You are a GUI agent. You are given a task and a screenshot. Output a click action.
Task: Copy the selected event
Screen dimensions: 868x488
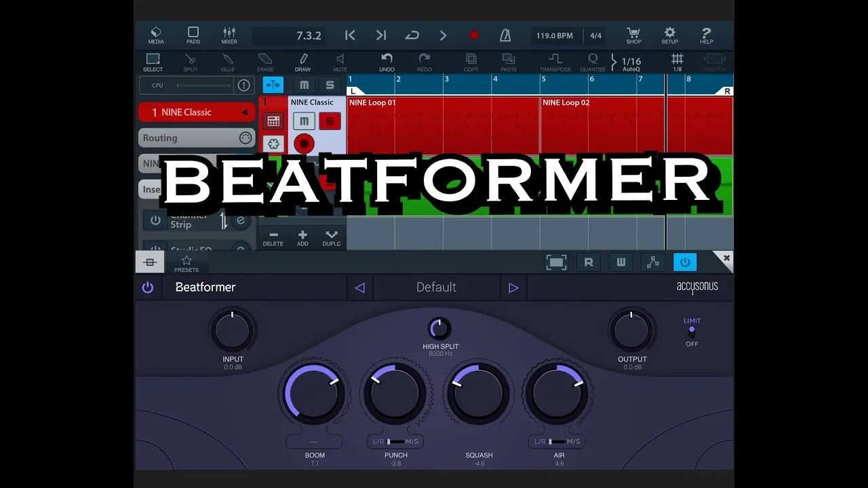tap(471, 62)
